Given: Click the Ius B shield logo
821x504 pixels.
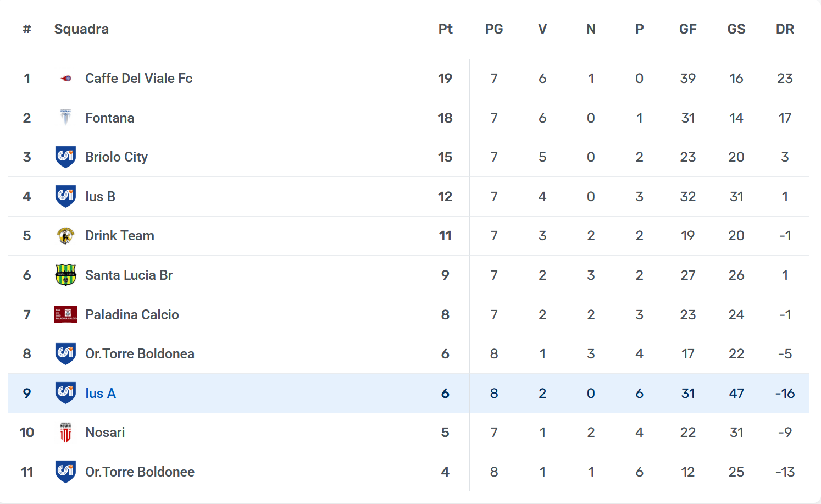Looking at the screenshot, I should click(x=66, y=196).
